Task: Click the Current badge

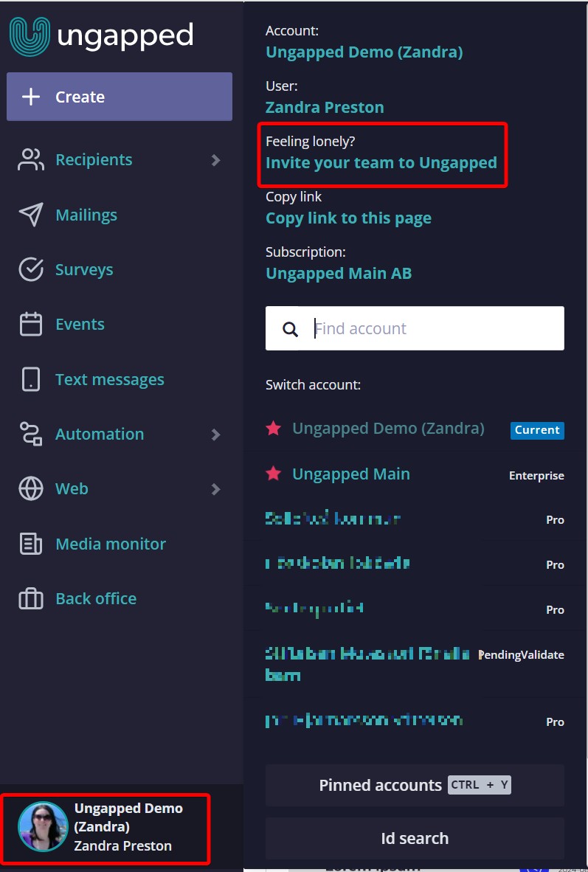Action: point(537,430)
